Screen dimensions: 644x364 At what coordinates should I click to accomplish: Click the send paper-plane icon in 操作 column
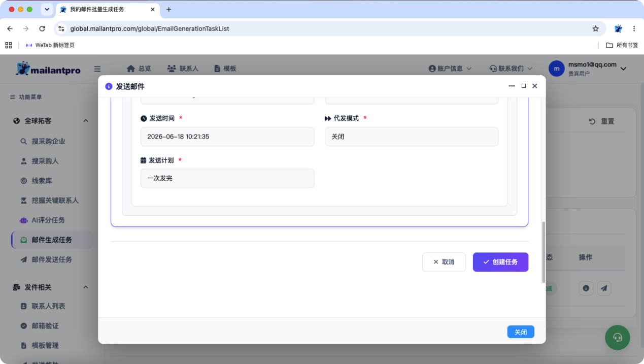[604, 288]
